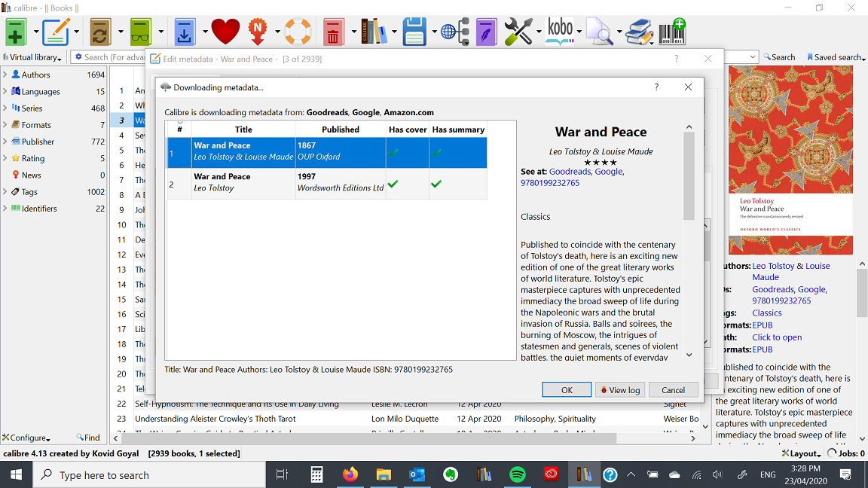Expand the Series category
This screenshot has height=488, width=868.
coord(5,108)
